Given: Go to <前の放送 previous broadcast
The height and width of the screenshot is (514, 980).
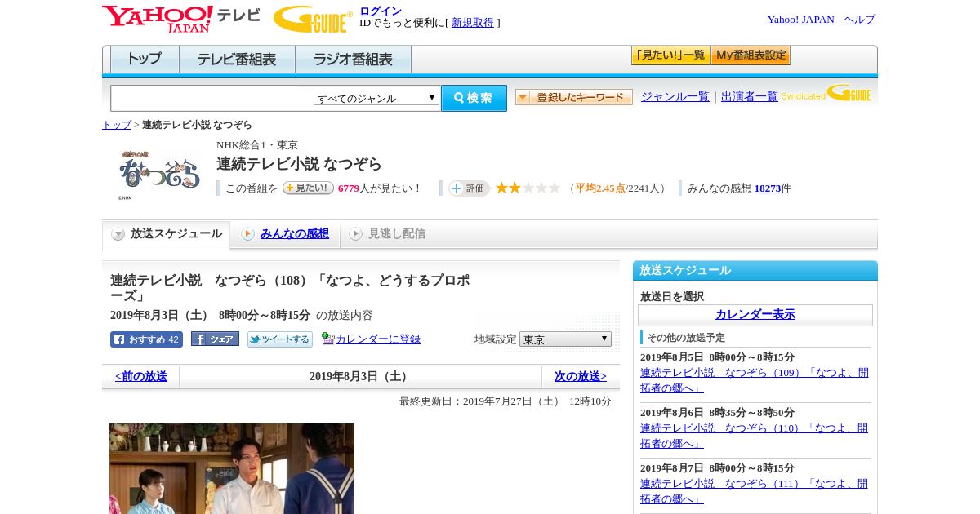Looking at the screenshot, I should (141, 377).
